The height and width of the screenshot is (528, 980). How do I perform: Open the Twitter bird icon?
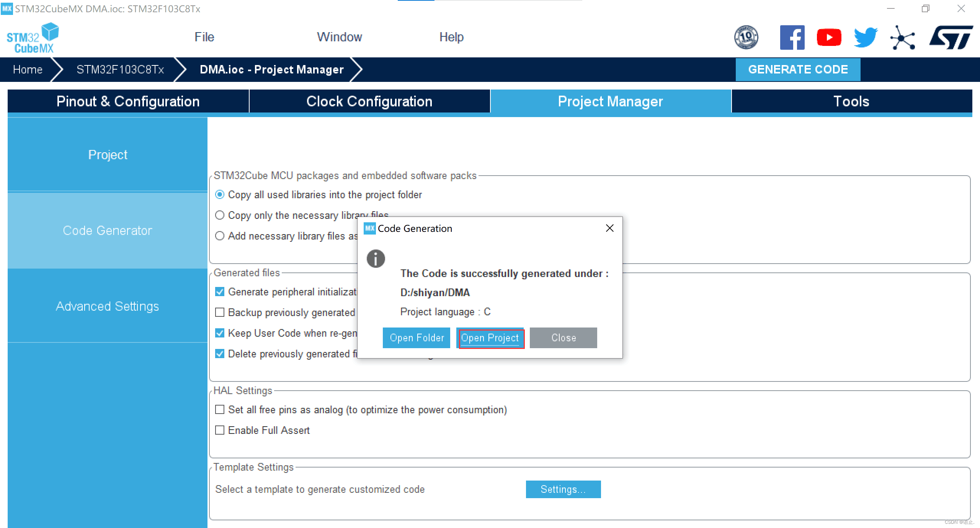(x=866, y=37)
